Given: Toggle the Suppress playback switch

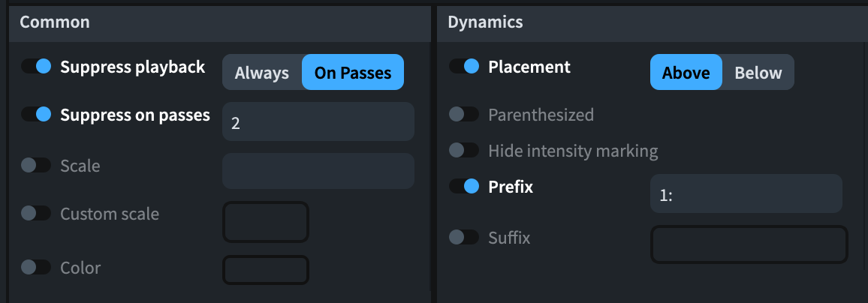Looking at the screenshot, I should tap(36, 67).
